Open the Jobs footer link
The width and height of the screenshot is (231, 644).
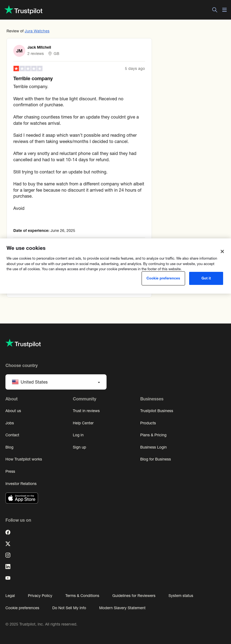pyautogui.click(x=10, y=423)
